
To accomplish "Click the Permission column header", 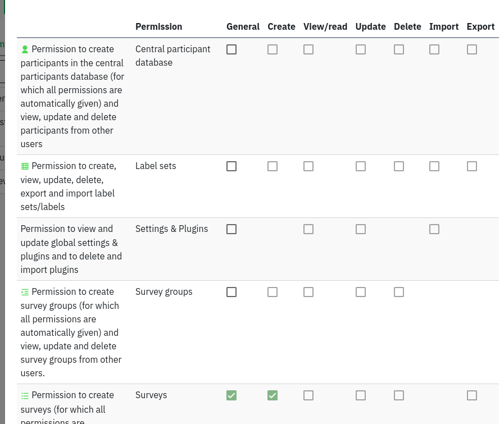I will (158, 26).
